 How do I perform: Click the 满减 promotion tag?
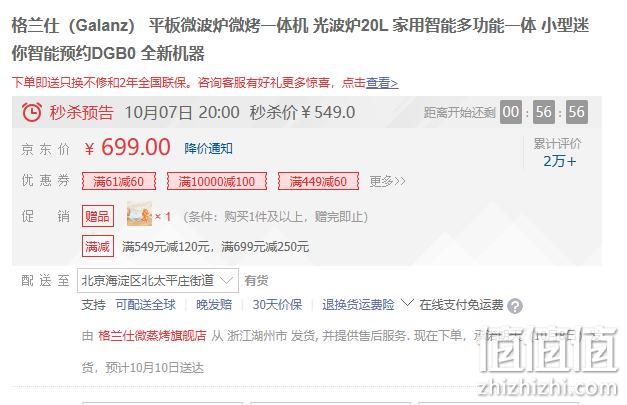pos(98,246)
